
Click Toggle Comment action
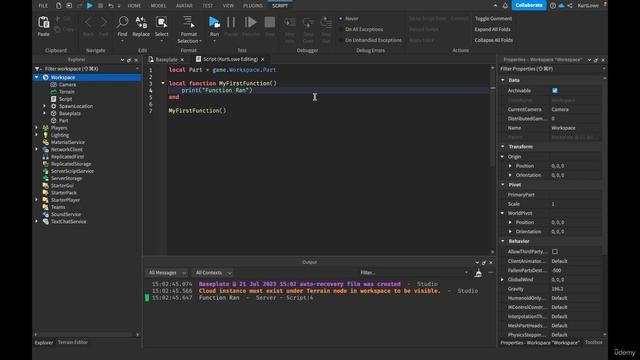[x=493, y=19]
